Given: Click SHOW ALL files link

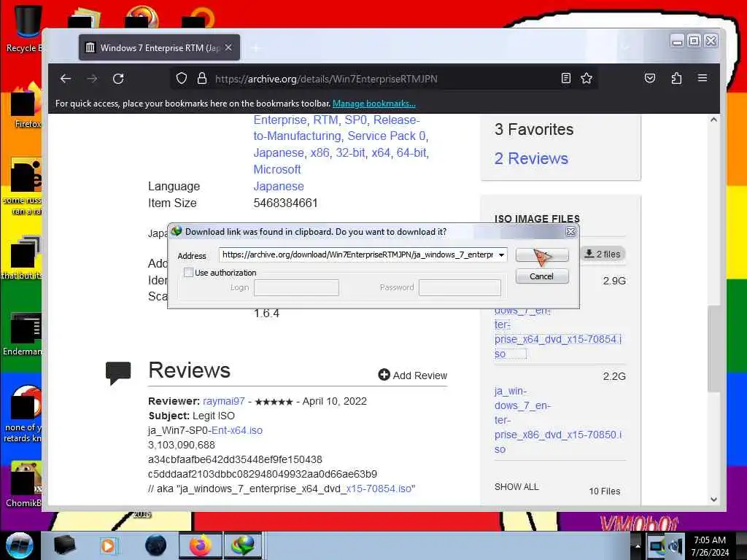Looking at the screenshot, I should tap(516, 486).
